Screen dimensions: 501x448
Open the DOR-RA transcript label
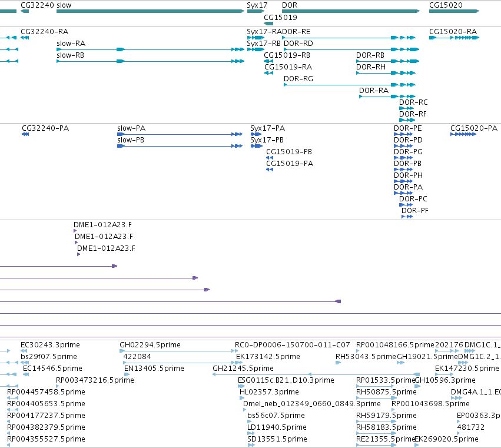coord(374,91)
